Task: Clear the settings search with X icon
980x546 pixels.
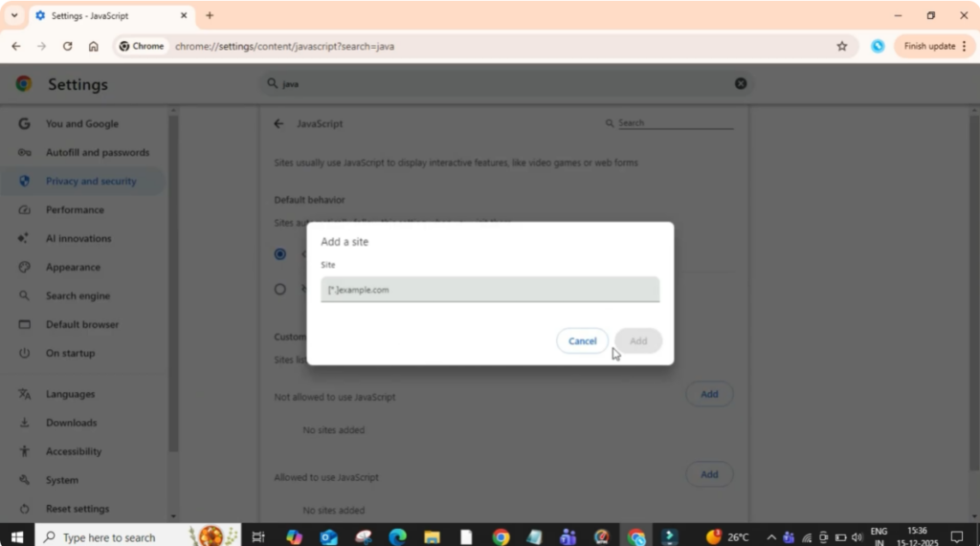Action: pos(741,84)
